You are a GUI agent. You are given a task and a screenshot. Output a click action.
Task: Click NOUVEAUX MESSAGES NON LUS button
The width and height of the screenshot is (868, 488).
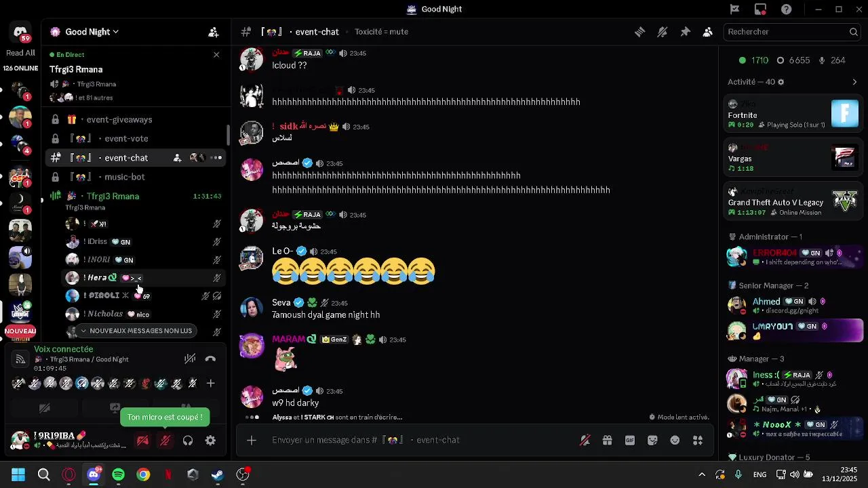pyautogui.click(x=136, y=331)
